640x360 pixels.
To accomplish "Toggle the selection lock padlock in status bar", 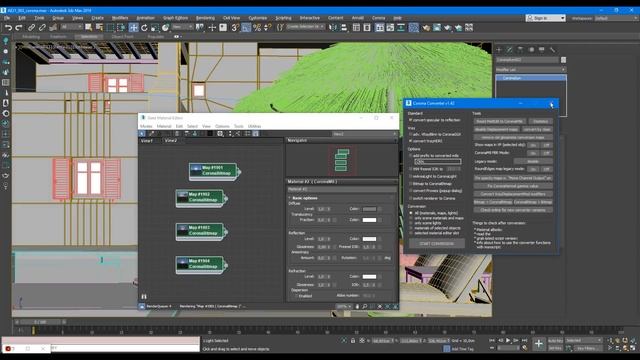I will (x=353, y=340).
